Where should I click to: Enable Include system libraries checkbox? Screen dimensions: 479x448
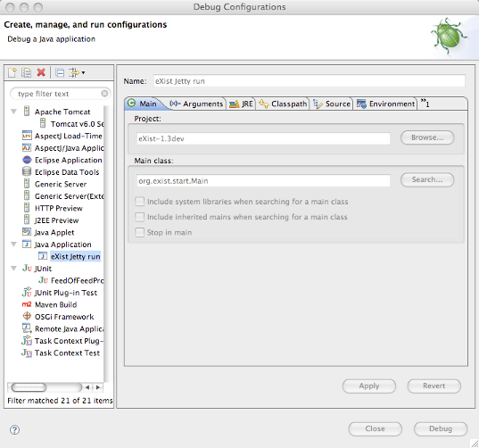pyautogui.click(x=140, y=202)
